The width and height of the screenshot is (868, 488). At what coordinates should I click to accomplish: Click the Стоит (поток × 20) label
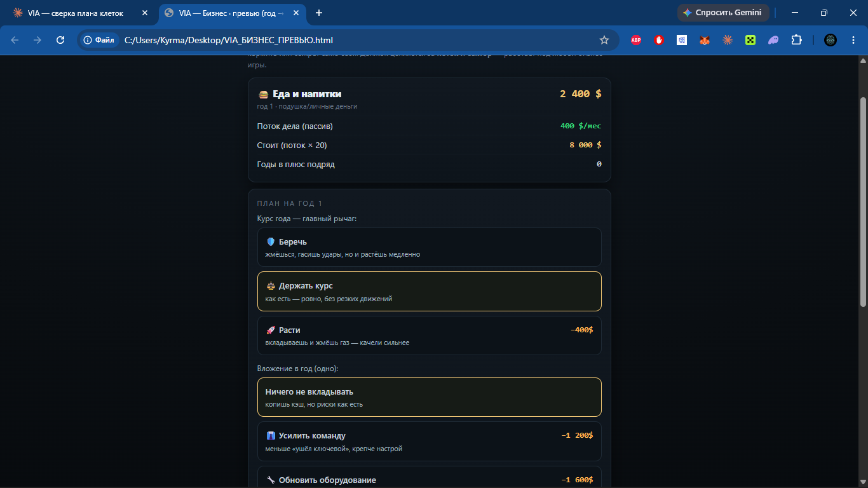[x=292, y=146]
